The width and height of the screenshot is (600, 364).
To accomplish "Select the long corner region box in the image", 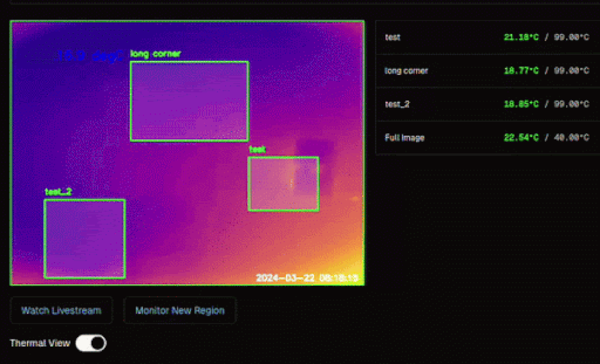I will tap(189, 101).
